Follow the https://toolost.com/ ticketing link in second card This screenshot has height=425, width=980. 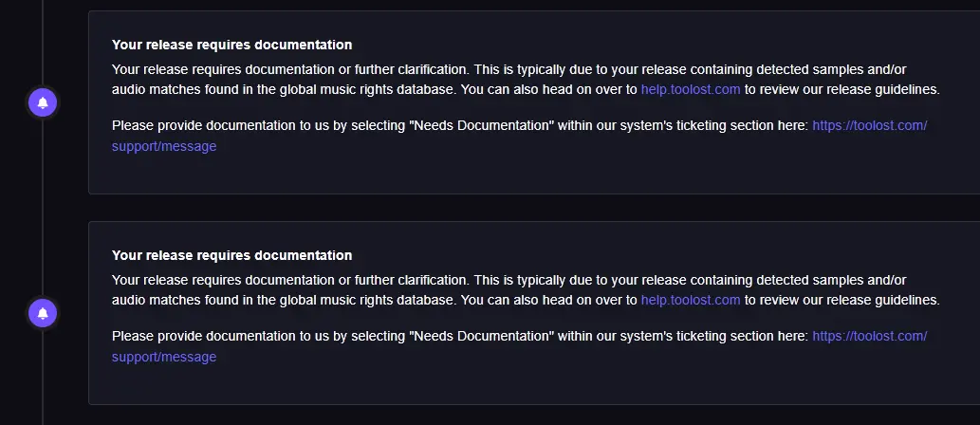[869, 336]
